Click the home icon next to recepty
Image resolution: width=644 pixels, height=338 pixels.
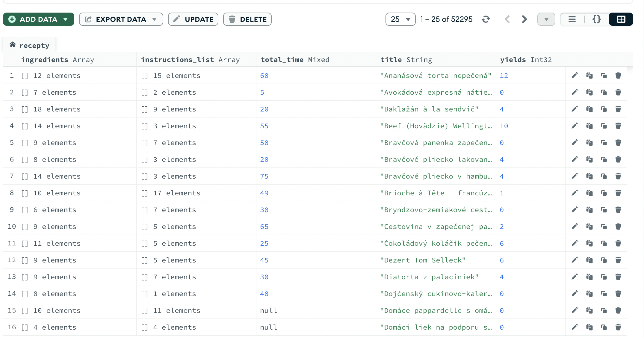[x=12, y=45]
